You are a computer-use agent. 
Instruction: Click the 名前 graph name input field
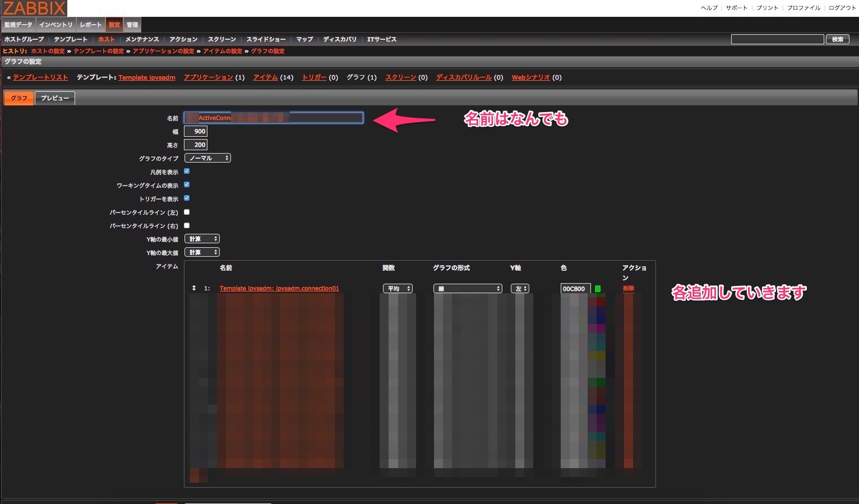pyautogui.click(x=274, y=118)
